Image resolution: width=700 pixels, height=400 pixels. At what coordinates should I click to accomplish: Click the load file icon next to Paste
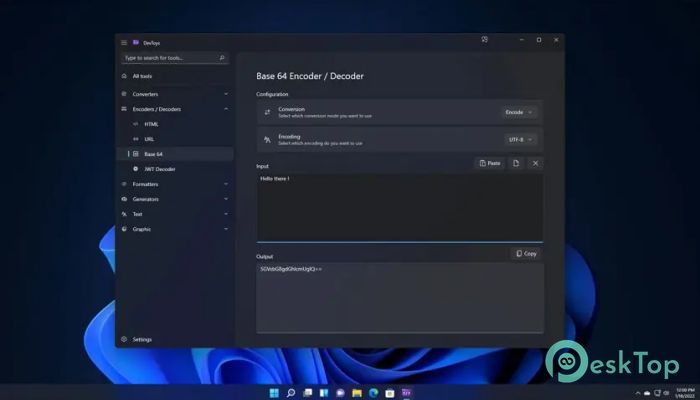[516, 163]
